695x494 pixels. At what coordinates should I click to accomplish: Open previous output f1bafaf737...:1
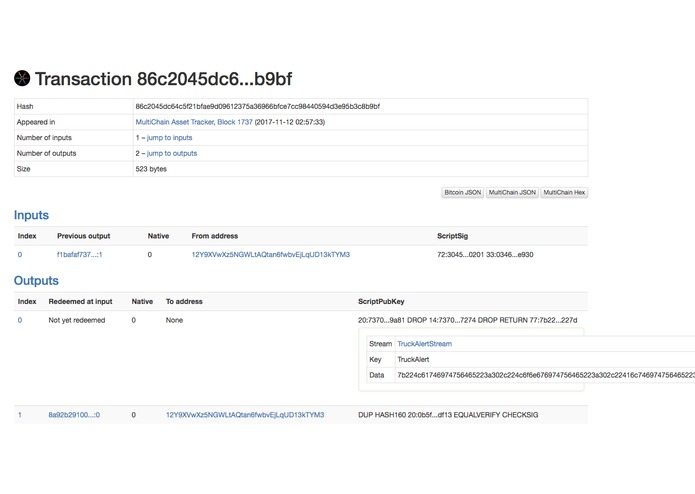click(x=79, y=255)
